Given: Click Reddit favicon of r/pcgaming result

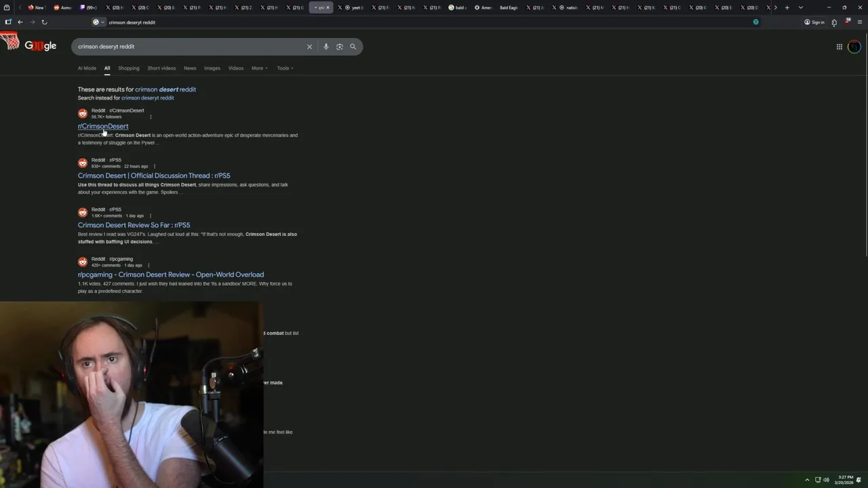Looking at the screenshot, I should tap(83, 262).
